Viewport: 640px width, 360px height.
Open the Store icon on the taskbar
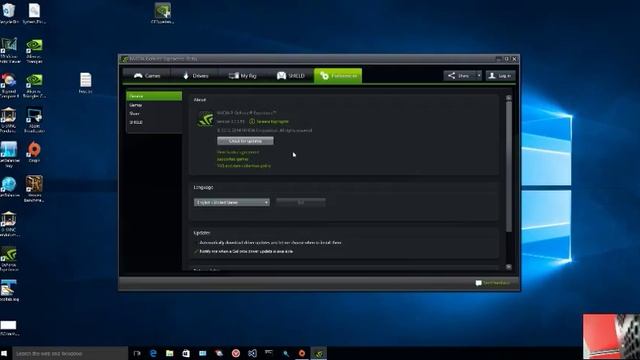tap(186, 353)
